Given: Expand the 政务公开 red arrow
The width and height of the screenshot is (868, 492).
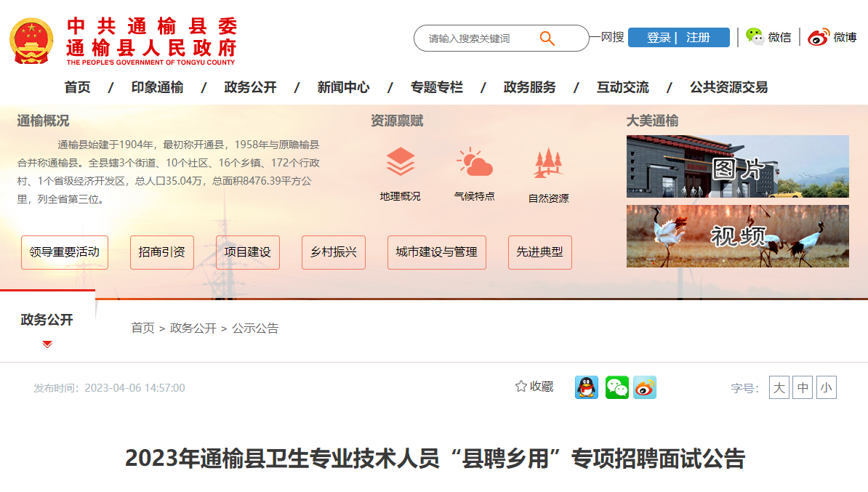Looking at the screenshot, I should click(x=47, y=344).
